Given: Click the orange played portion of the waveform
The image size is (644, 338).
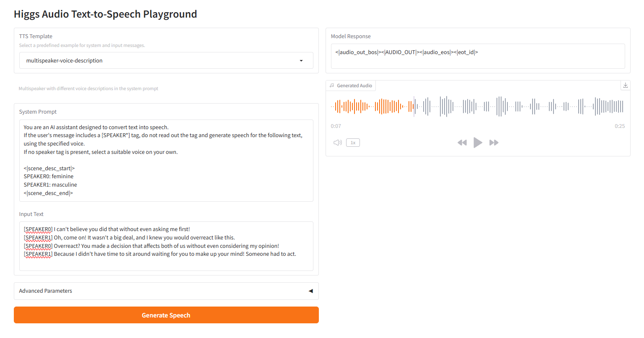Looking at the screenshot, I should point(369,107).
